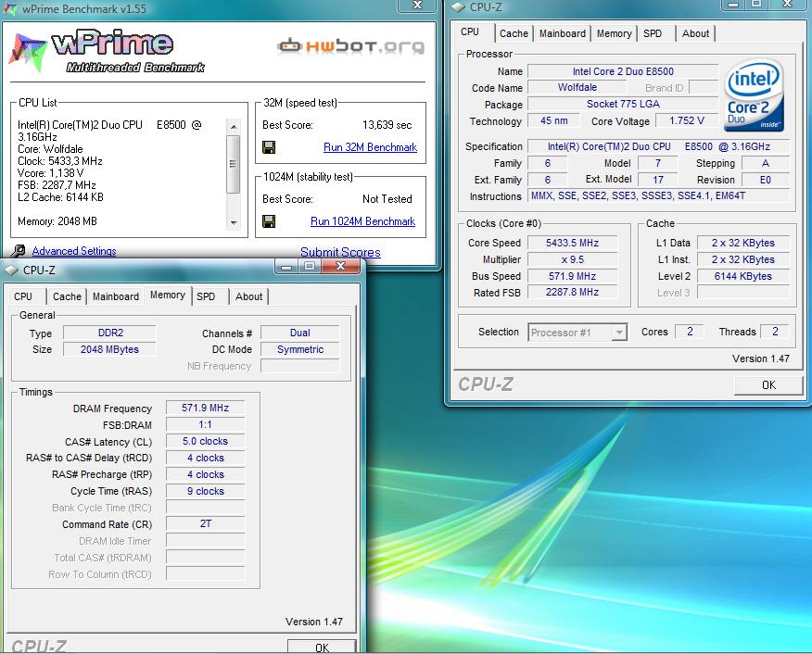Click the Cores count value 2
The image size is (812, 654).
(x=690, y=332)
